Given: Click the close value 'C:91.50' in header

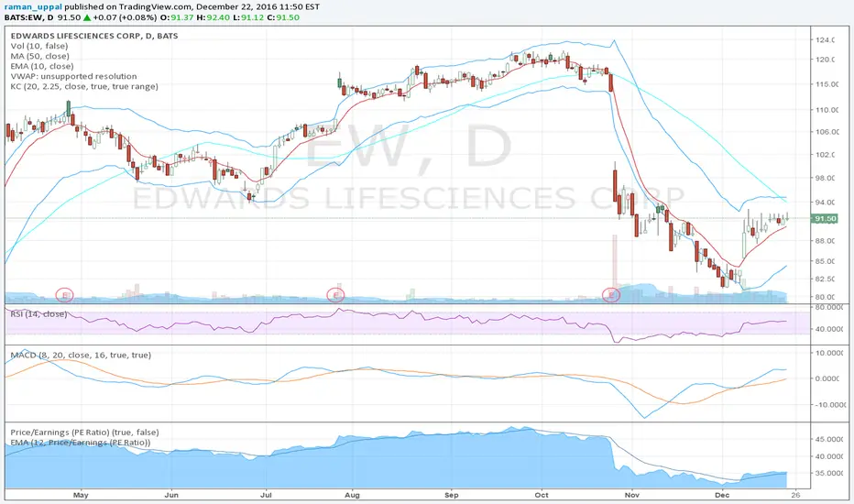Looking at the screenshot, I should pyautogui.click(x=284, y=17).
